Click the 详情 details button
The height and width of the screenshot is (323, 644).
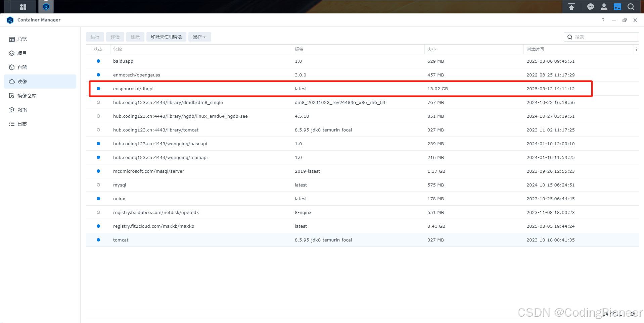115,37
